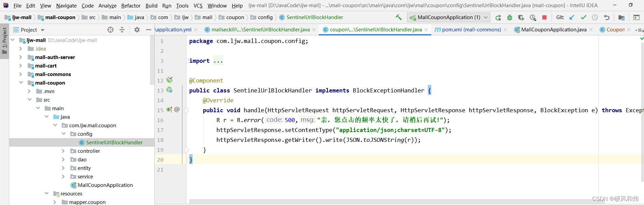The height and width of the screenshot is (205, 644).
Task: Fold the handle method at line 15
Action: click(186, 110)
